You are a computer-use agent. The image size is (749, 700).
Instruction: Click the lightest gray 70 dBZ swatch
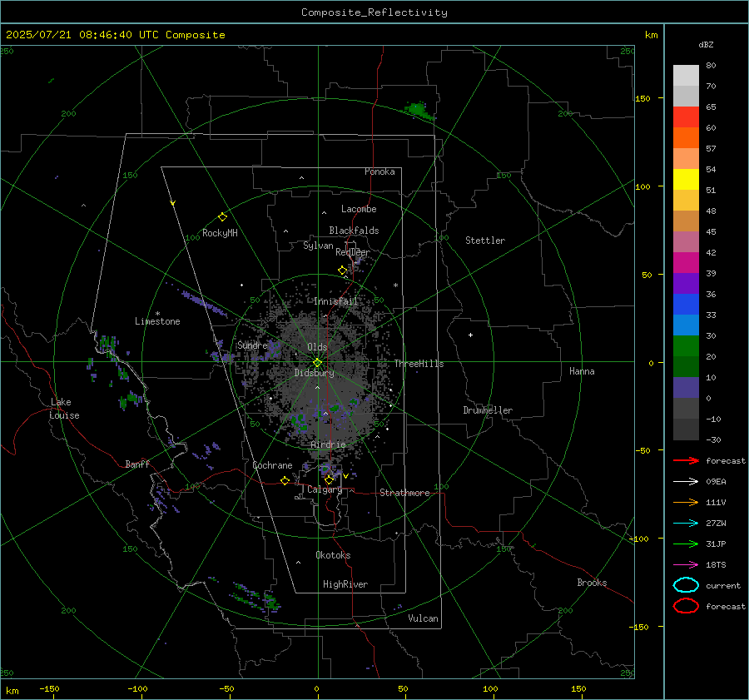coord(686,76)
